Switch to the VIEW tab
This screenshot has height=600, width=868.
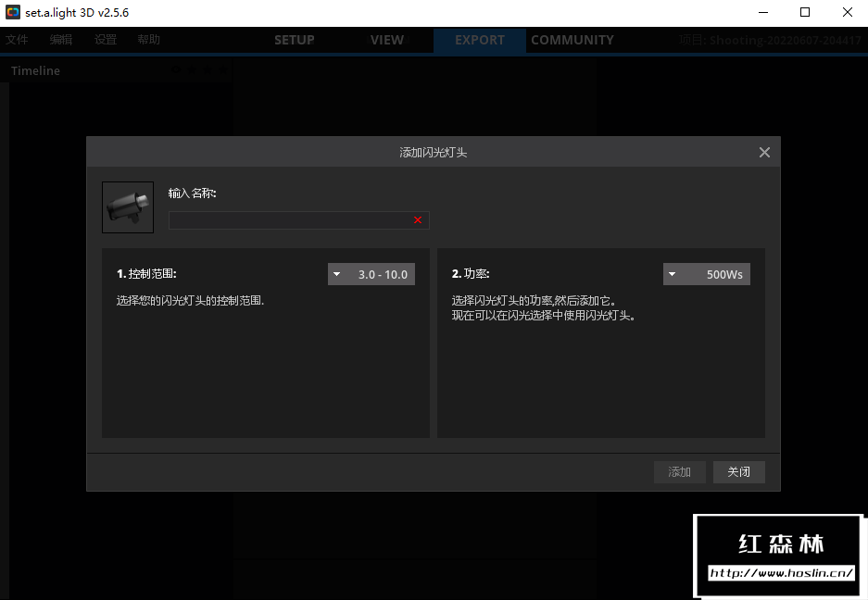(x=387, y=40)
